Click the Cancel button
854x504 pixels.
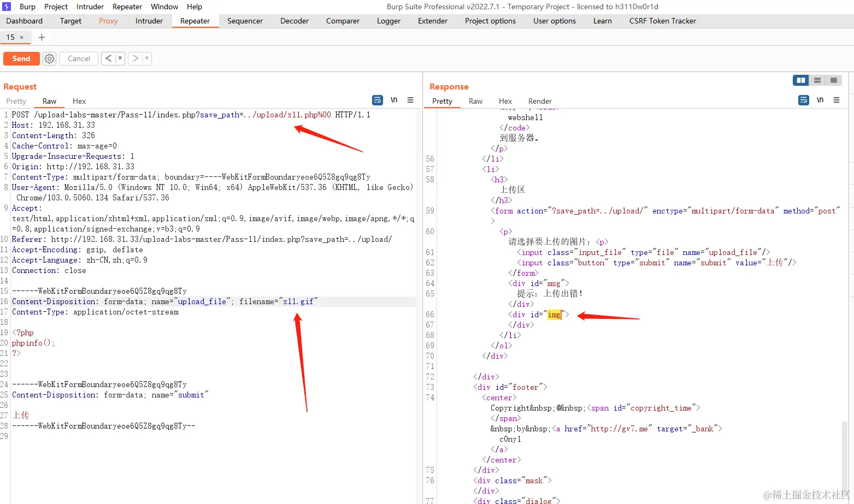coord(79,58)
